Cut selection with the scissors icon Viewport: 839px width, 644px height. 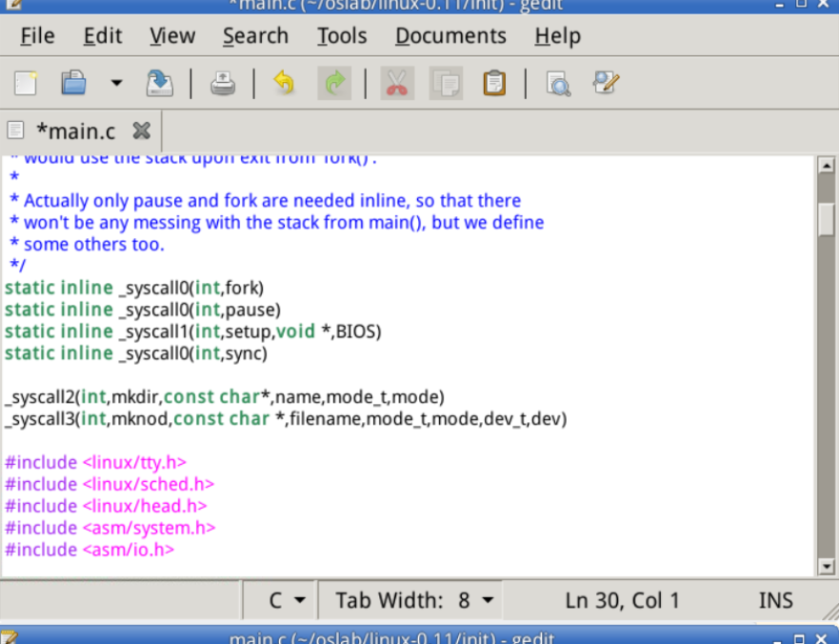coord(397,84)
